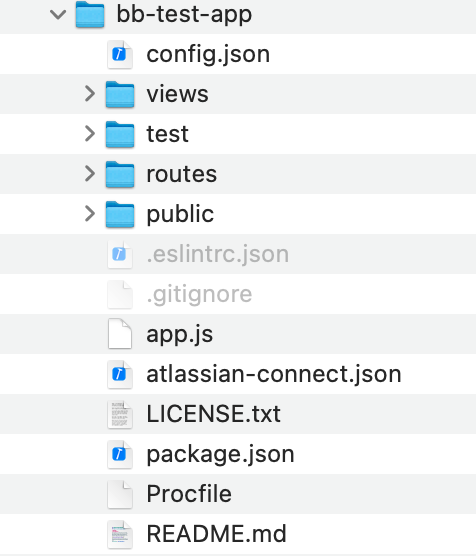Click the app.js file icon
476x556 pixels.
point(120,334)
